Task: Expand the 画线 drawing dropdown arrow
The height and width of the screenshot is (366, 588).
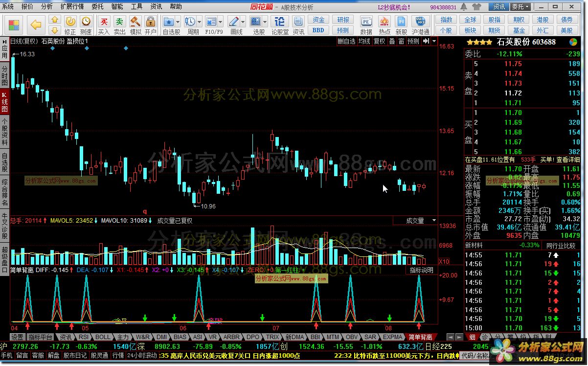Action: click(x=243, y=22)
